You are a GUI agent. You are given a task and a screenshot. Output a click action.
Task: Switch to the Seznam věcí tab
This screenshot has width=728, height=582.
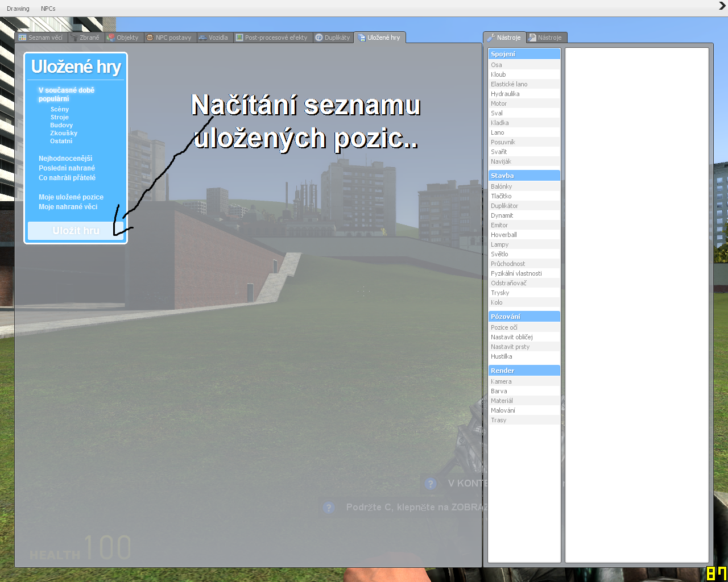pos(41,38)
